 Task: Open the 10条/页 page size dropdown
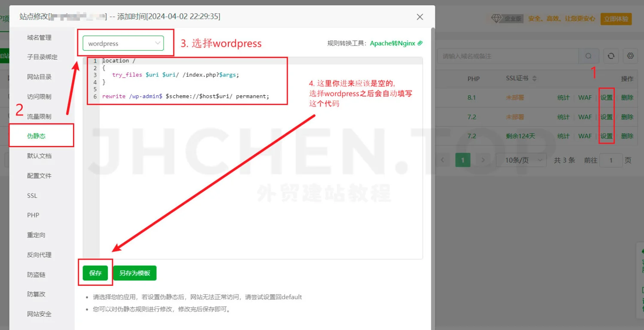[521, 160]
